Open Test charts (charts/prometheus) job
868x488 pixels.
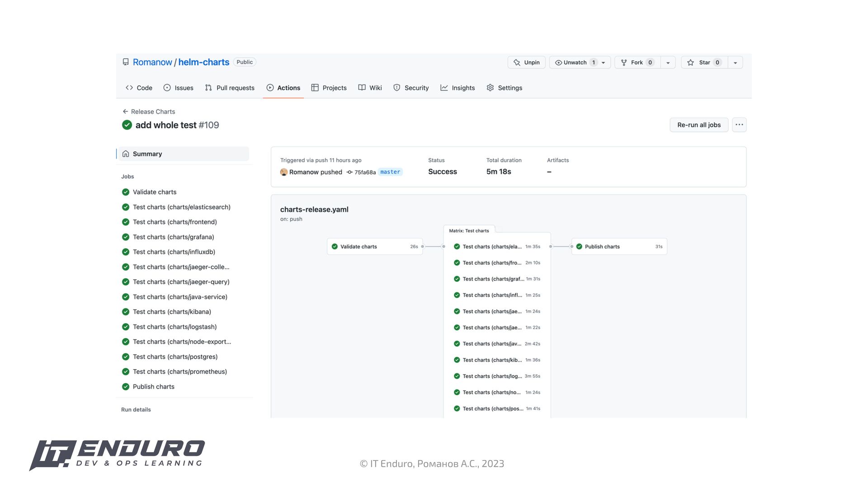coord(179,371)
